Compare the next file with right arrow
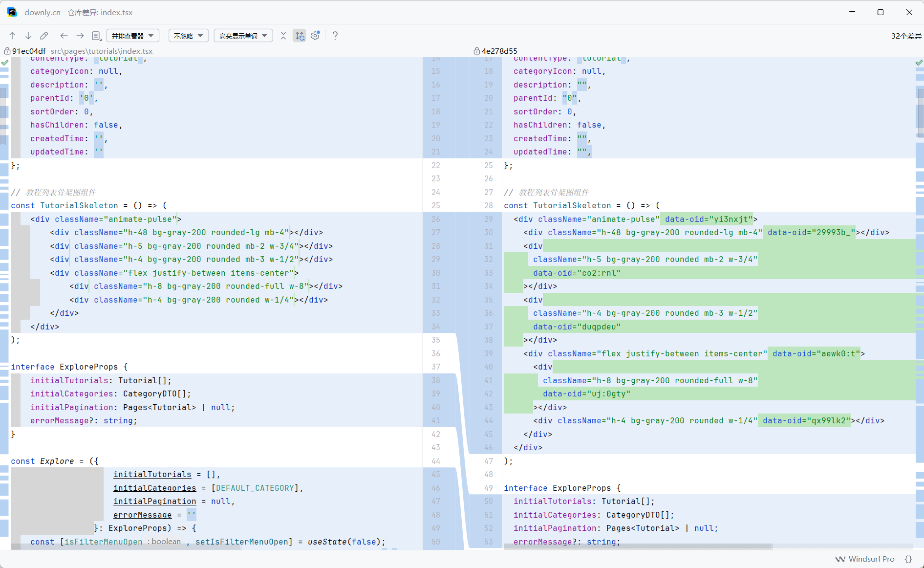924x568 pixels. 80,36
